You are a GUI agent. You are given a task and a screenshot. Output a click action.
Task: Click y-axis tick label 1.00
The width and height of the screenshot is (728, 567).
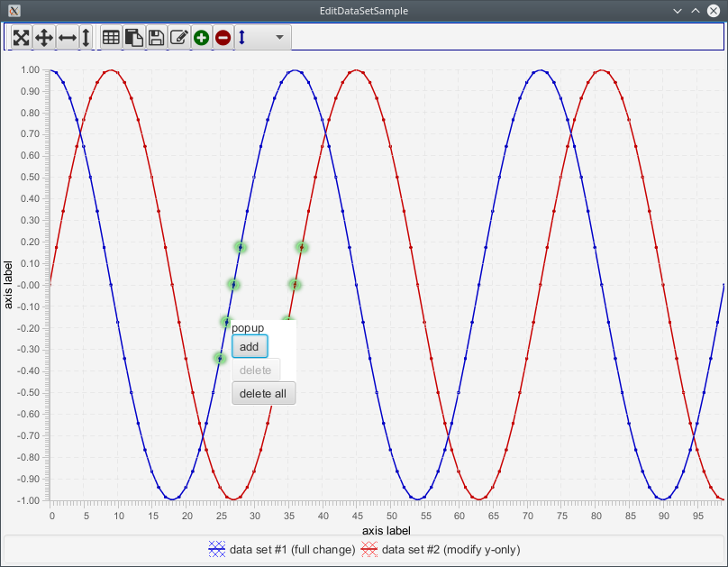pyautogui.click(x=30, y=69)
